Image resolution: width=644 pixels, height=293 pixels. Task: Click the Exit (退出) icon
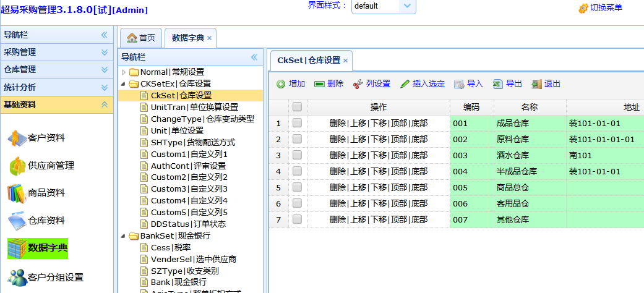point(536,84)
